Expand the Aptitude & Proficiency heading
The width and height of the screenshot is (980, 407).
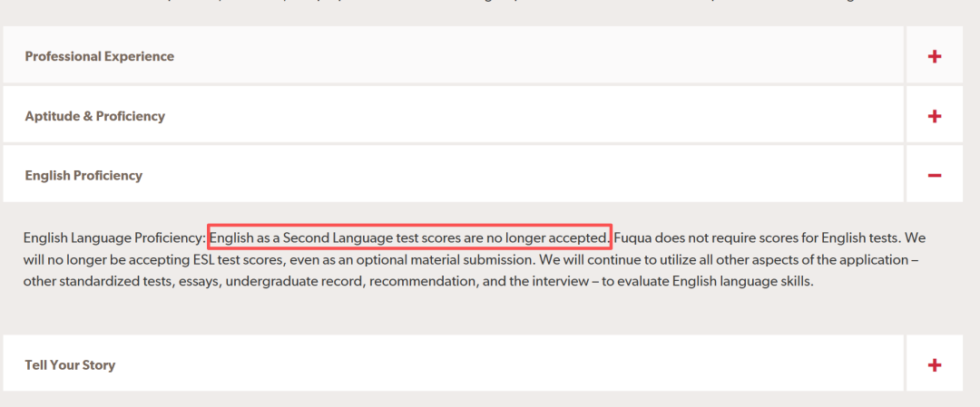click(94, 116)
